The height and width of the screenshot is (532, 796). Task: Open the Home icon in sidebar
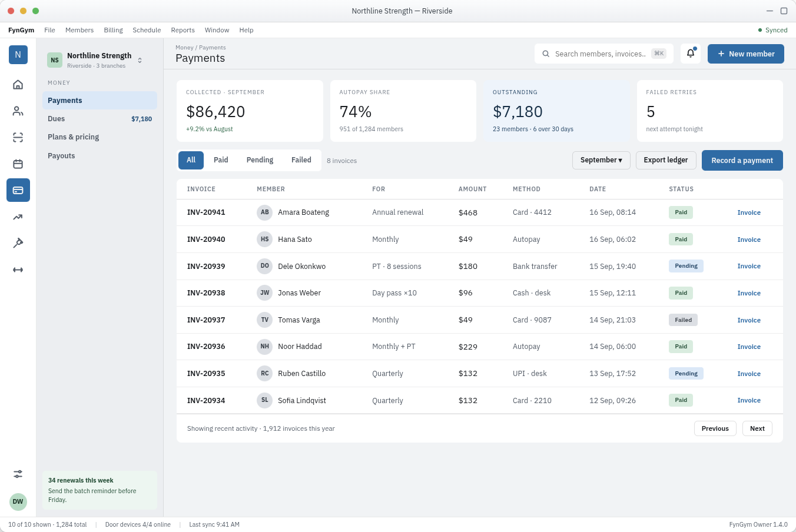click(x=18, y=84)
